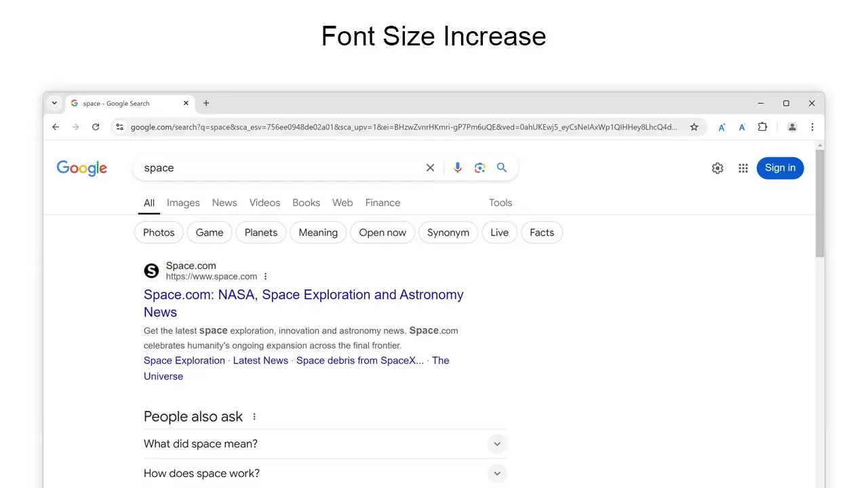Click the font size increase extension icon
The image size is (868, 488).
[x=722, y=127]
